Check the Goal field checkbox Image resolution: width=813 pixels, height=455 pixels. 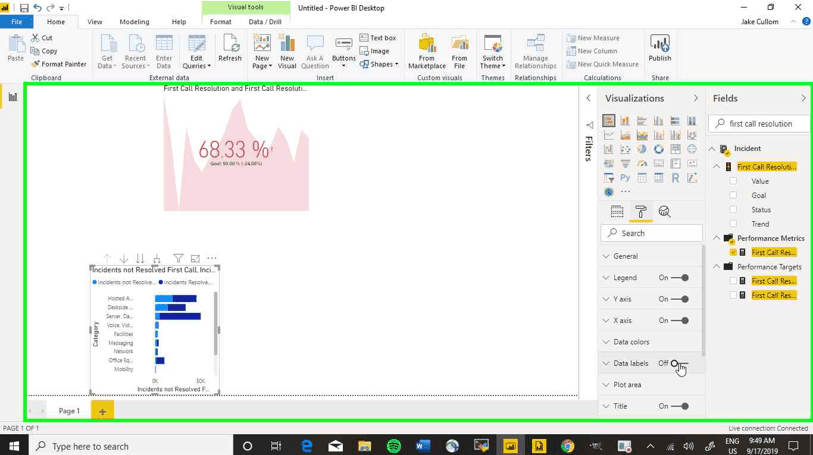(x=733, y=195)
